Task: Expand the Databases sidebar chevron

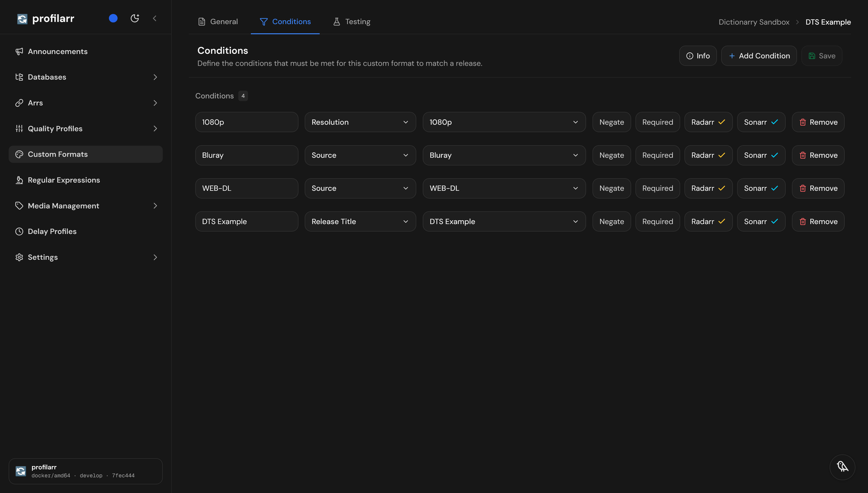Action: 155,77
